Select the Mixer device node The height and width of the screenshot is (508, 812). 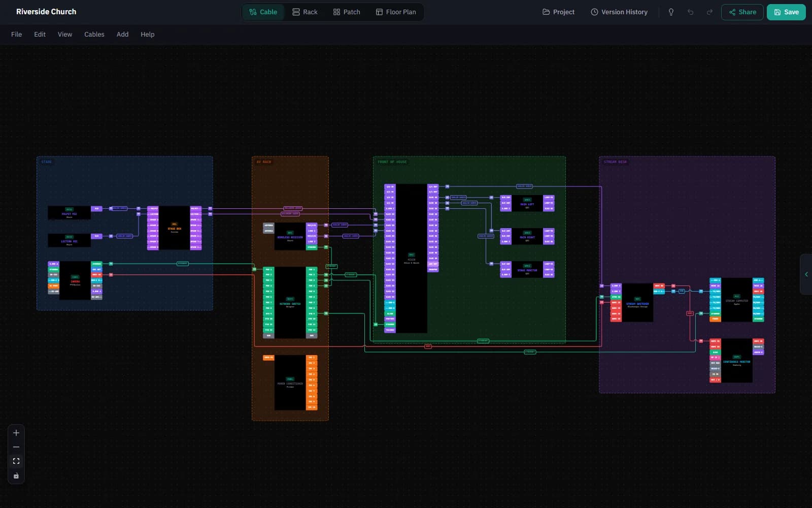[x=412, y=258]
